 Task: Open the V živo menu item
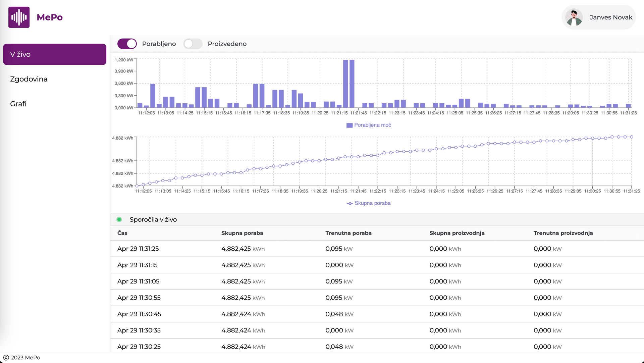coord(55,54)
